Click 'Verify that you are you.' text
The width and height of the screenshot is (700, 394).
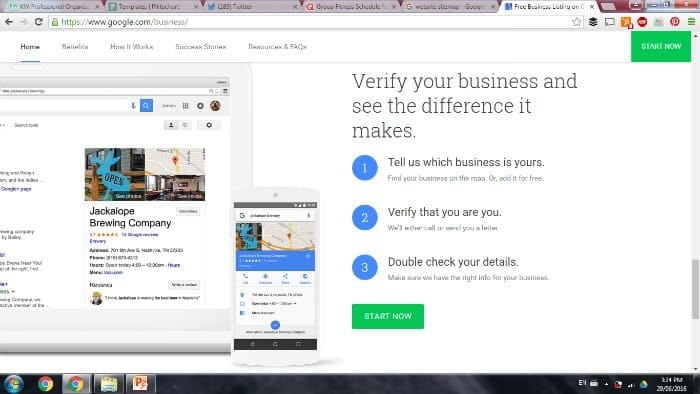pos(445,212)
